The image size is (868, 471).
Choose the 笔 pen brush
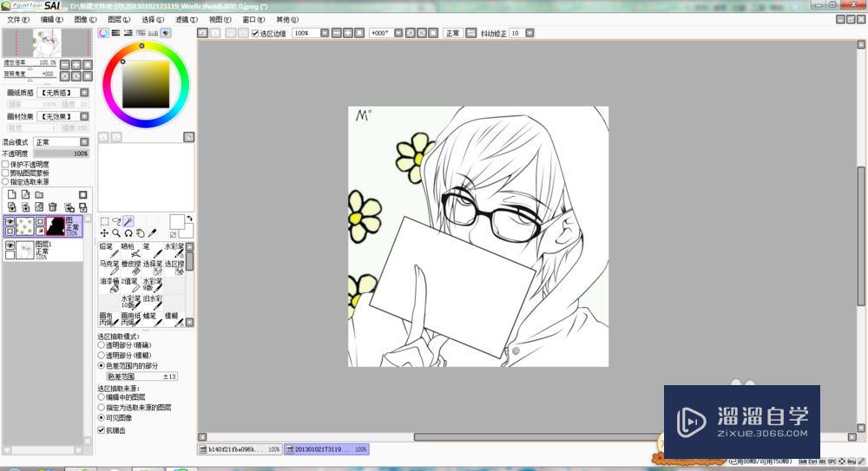pos(152,250)
